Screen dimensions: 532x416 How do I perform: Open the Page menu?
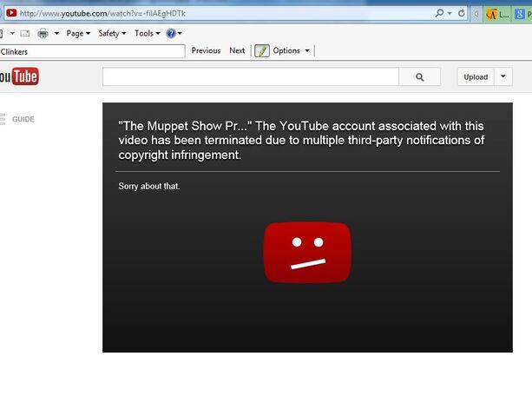coord(78,33)
